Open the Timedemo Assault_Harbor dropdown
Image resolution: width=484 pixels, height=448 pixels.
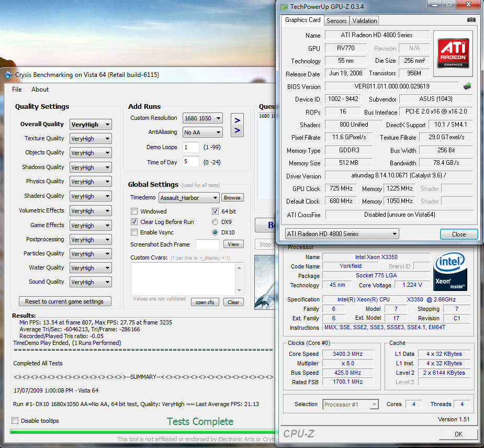[x=189, y=198]
